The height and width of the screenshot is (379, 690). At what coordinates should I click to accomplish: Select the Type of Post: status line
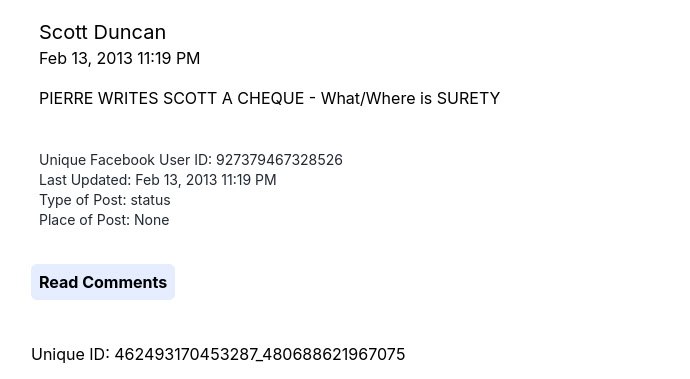coord(105,200)
